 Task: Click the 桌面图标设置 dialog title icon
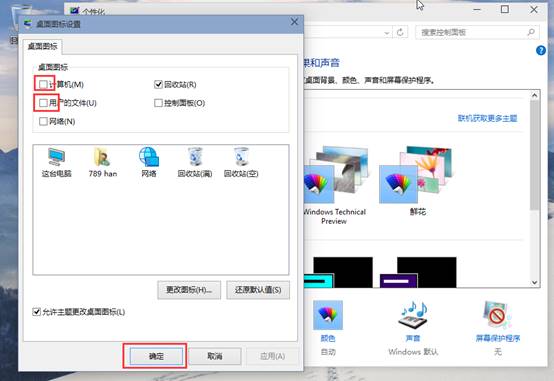(28, 24)
